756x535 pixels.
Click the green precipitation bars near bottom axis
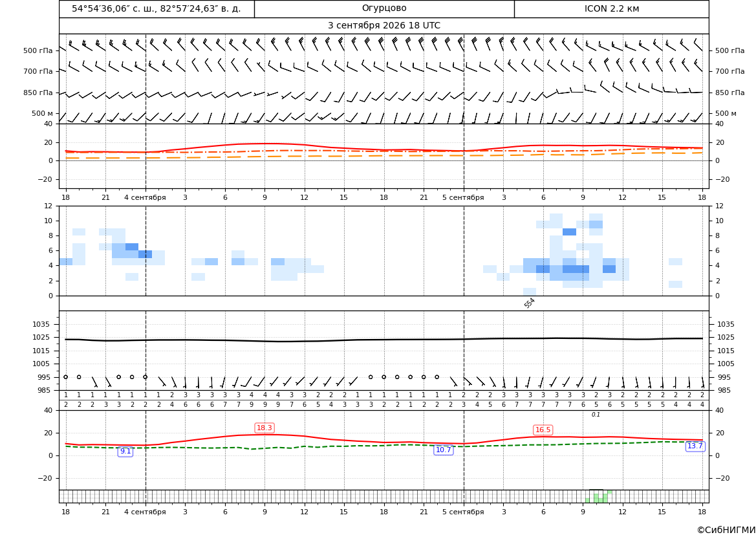point(599,496)
